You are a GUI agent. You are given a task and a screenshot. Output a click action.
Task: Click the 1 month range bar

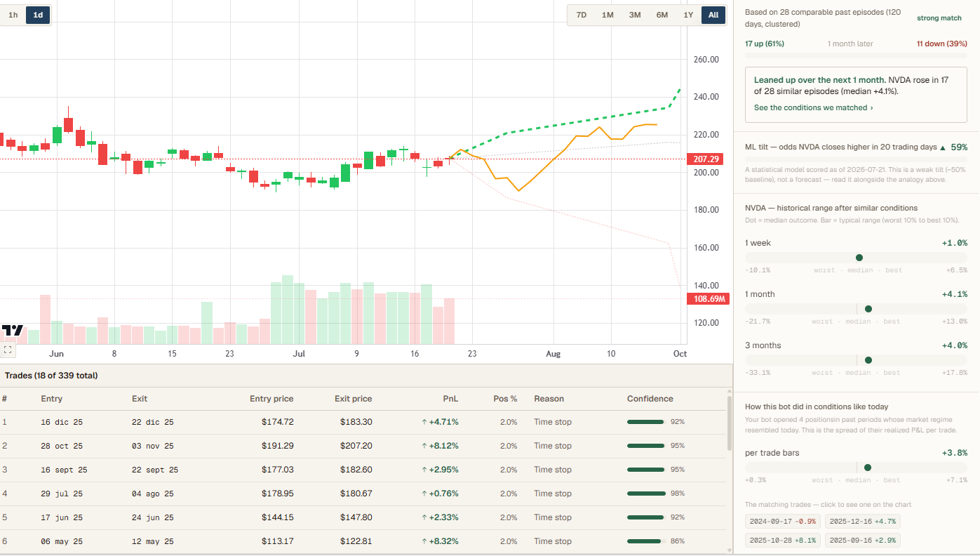tap(856, 309)
